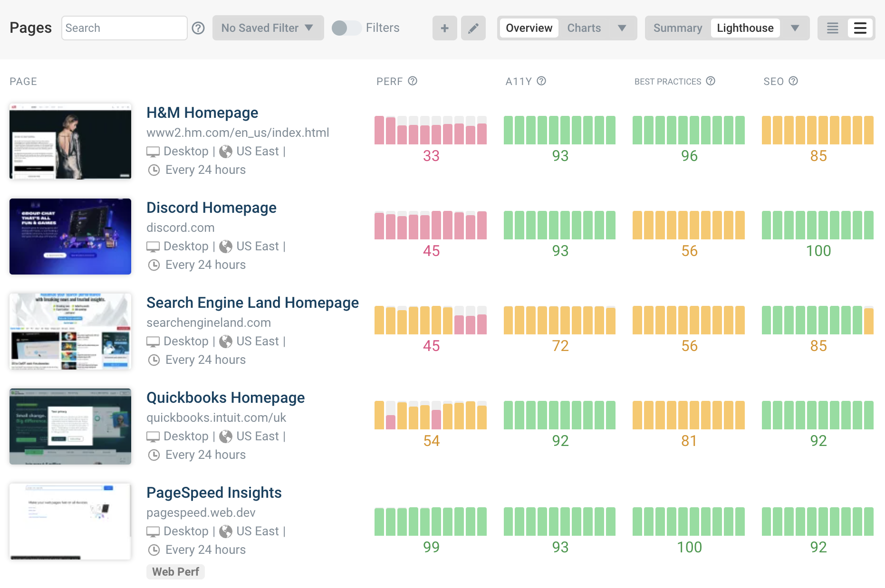Open the H&M Homepage link
This screenshot has height=588, width=885.
click(202, 113)
